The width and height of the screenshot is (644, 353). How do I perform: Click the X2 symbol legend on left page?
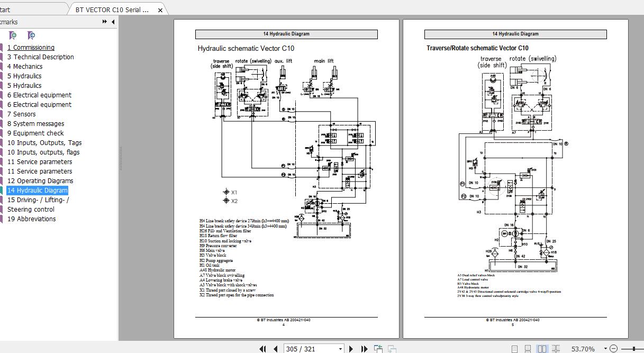tap(231, 201)
